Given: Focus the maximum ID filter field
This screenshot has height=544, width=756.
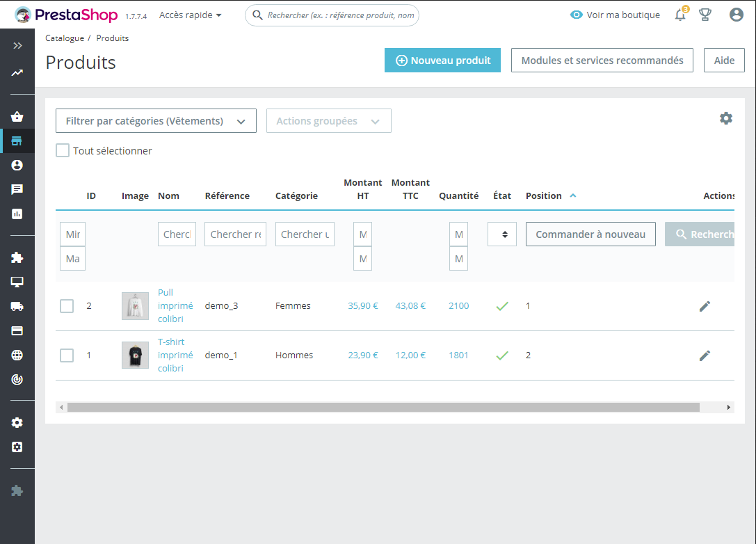Looking at the screenshot, I should point(73,259).
